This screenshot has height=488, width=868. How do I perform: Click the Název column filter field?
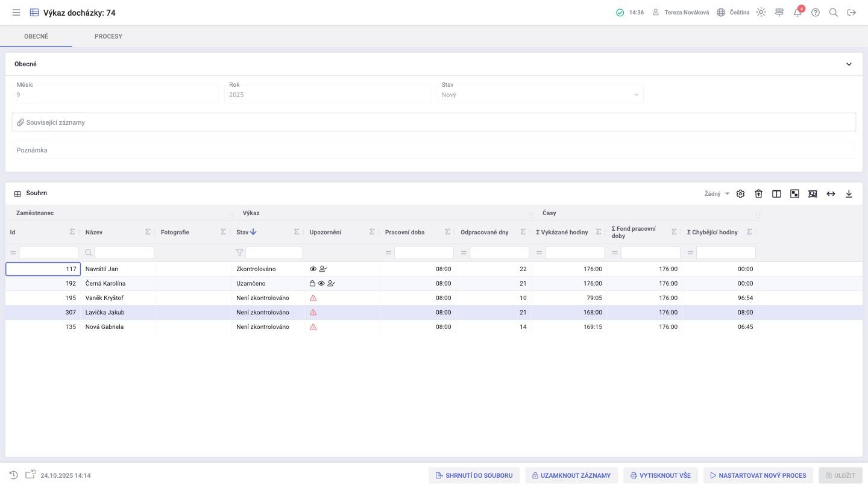pos(124,253)
